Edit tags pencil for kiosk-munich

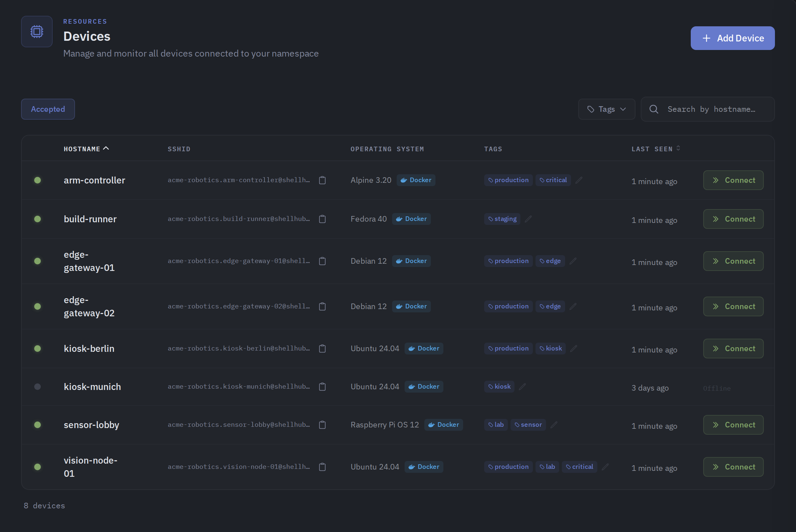tap(522, 386)
